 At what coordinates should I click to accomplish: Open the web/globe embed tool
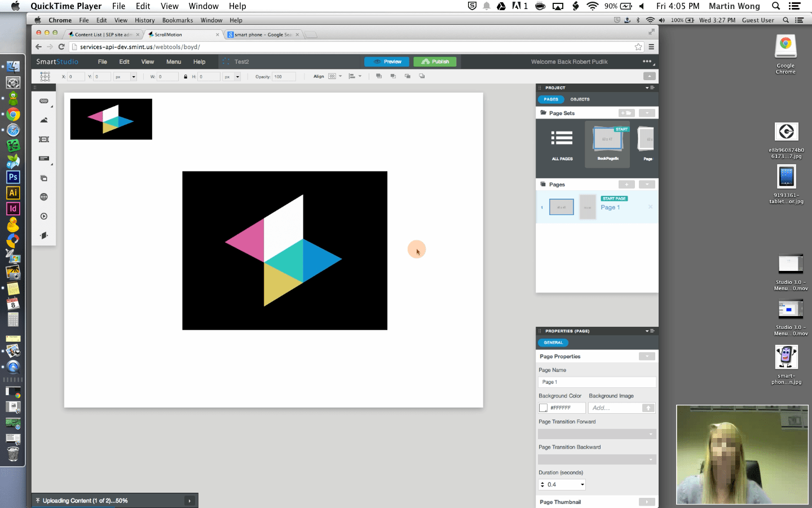pyautogui.click(x=44, y=197)
